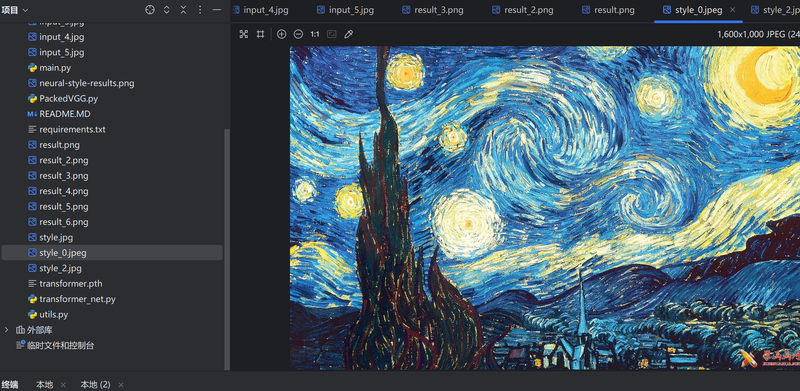Expand the 外部库 node
The image size is (800, 391).
[x=7, y=330]
